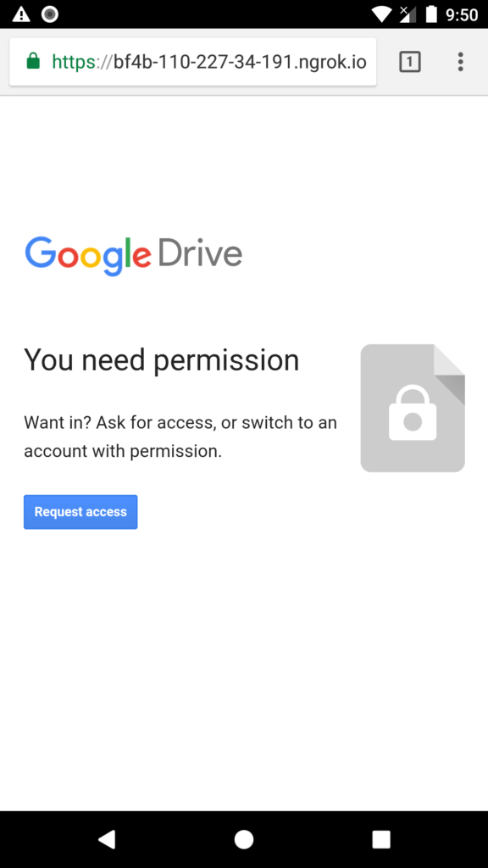Image resolution: width=488 pixels, height=868 pixels.
Task: Select the "You need permission" heading
Action: coord(162,359)
